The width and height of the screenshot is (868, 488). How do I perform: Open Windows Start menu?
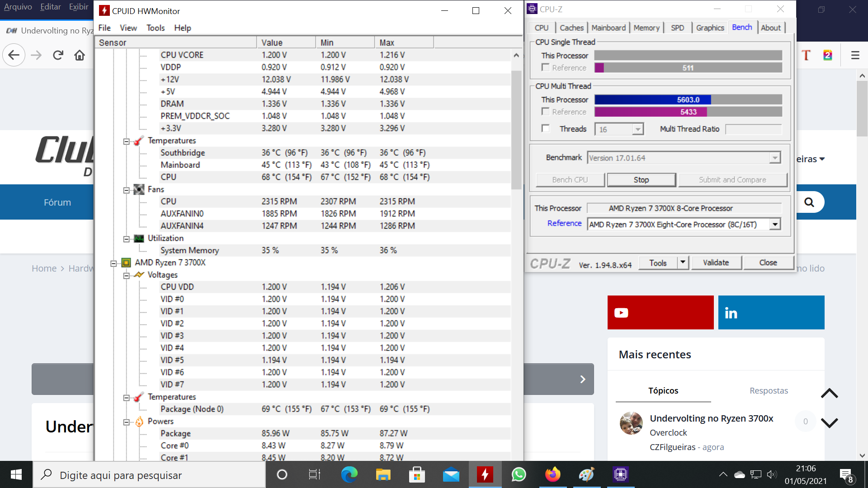coord(16,474)
